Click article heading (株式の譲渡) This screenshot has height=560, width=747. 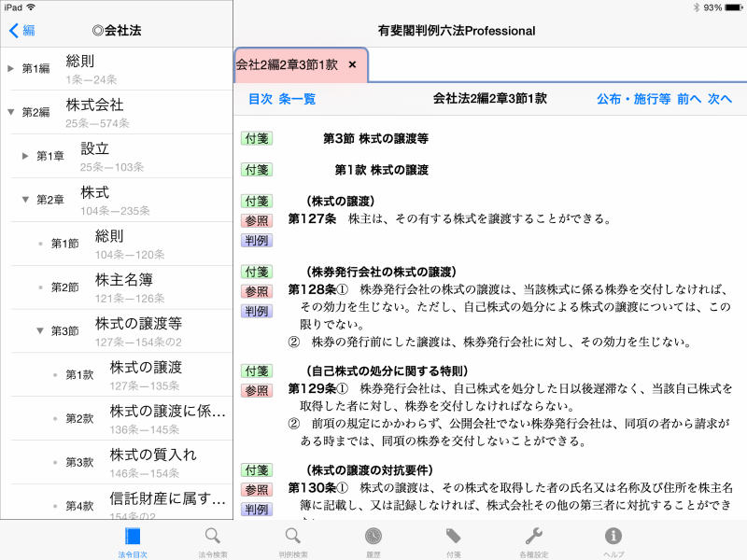(340, 202)
